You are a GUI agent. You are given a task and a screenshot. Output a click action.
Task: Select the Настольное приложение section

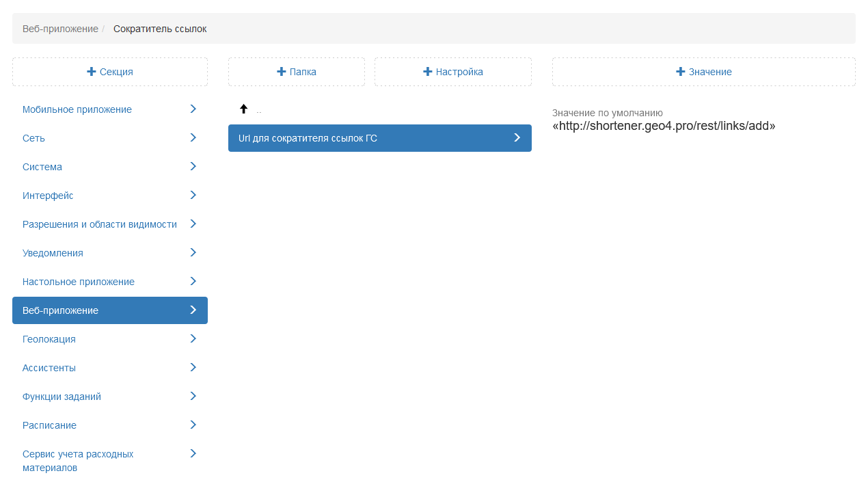[x=79, y=282]
